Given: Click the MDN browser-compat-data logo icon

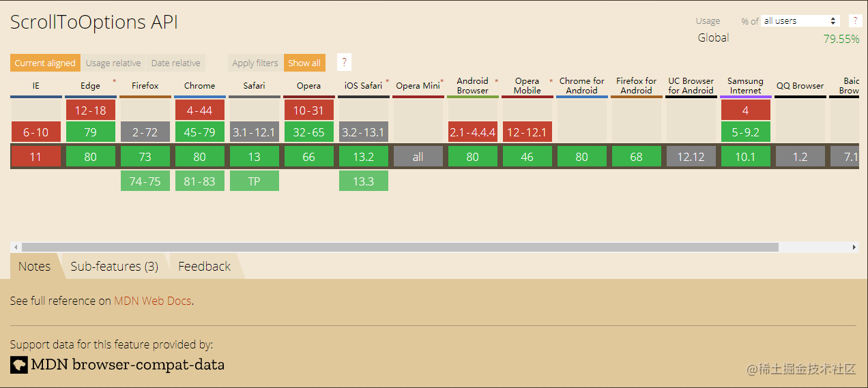Looking at the screenshot, I should 19,365.
